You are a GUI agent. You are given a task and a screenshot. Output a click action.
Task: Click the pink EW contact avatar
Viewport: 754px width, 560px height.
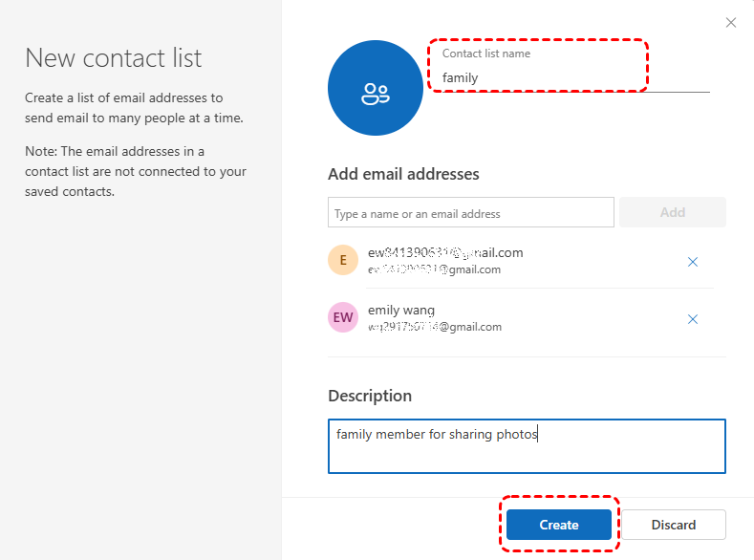[x=343, y=317]
